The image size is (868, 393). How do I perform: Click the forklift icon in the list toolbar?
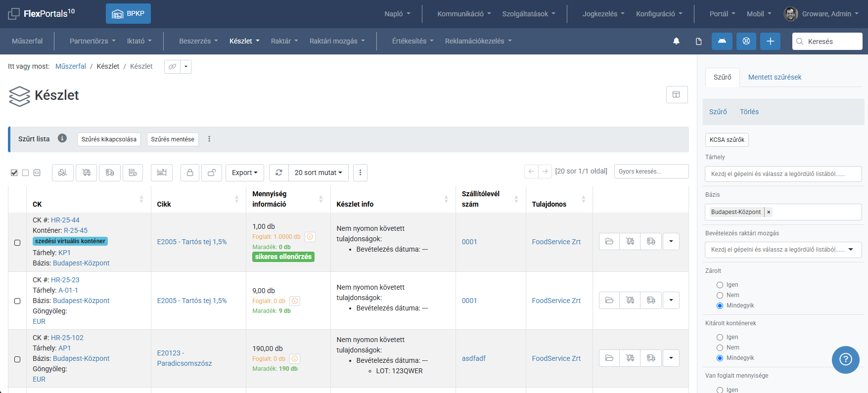pos(63,173)
